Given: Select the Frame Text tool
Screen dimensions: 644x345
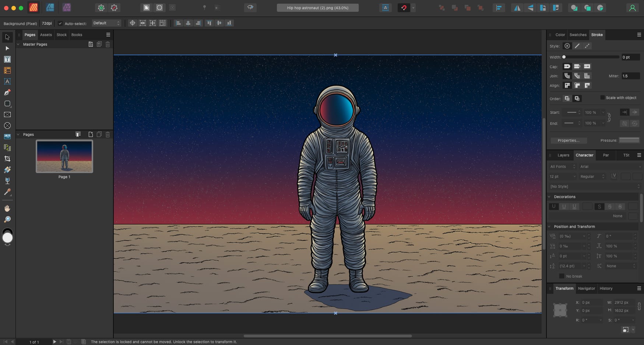Looking at the screenshot, I should pos(7,59).
